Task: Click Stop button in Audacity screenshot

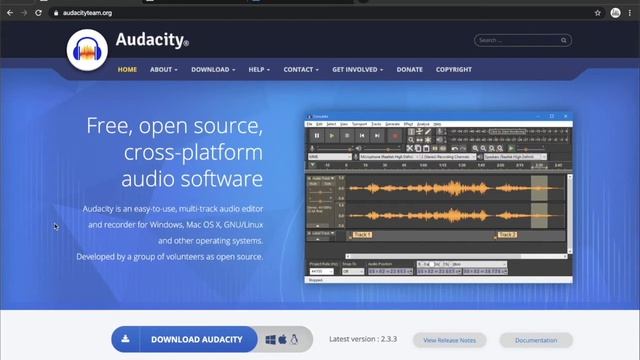Action: pos(347,136)
